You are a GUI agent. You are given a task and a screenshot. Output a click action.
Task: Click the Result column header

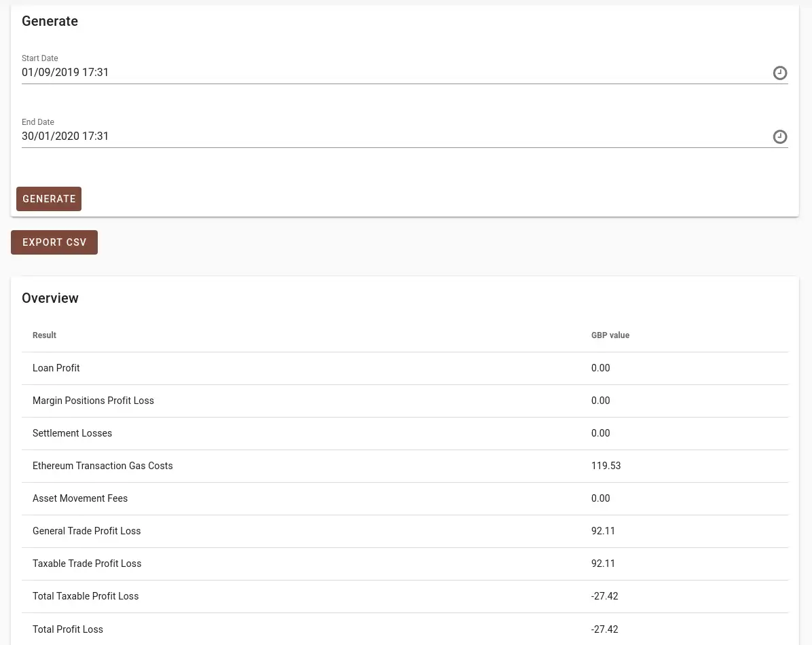tap(44, 335)
